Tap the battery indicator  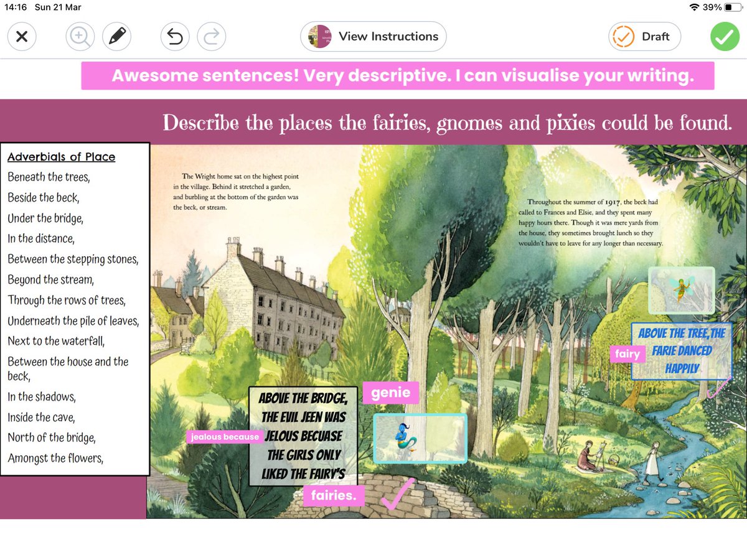point(733,7)
